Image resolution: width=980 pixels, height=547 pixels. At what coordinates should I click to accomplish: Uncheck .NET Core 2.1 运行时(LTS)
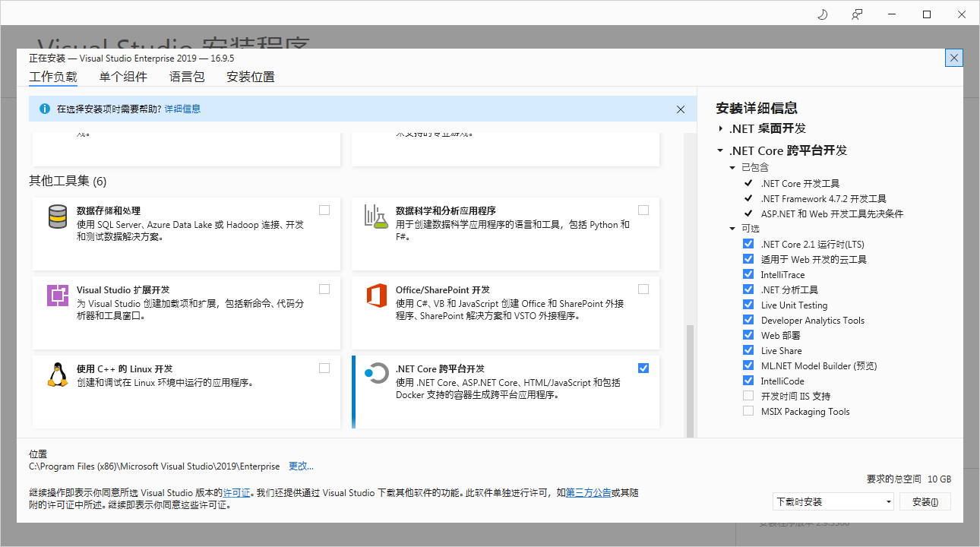(748, 243)
